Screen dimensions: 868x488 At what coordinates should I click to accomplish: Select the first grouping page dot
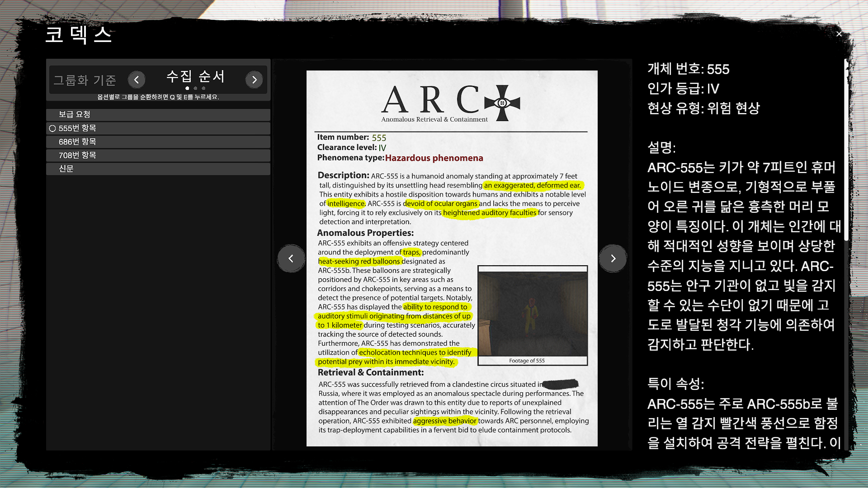[187, 88]
